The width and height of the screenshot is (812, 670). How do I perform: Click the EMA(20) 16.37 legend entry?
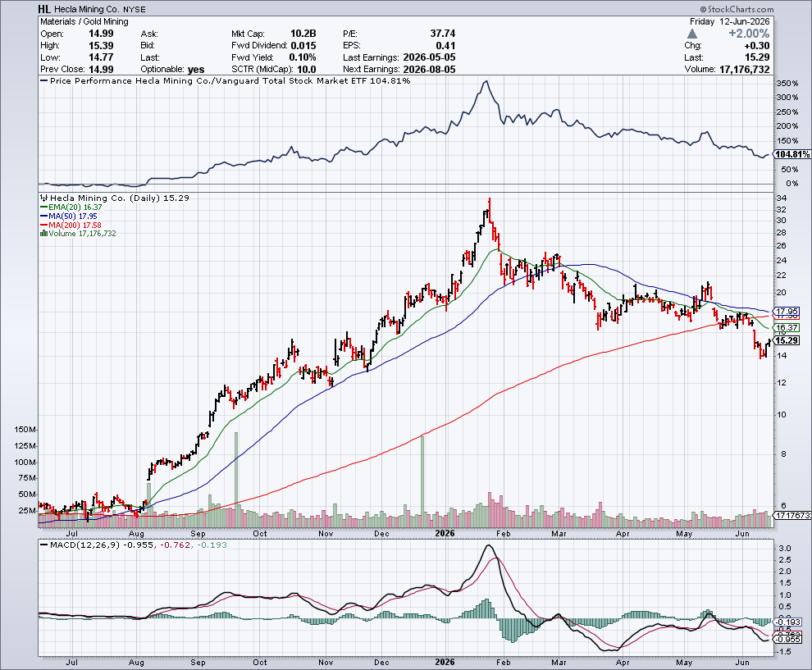click(71, 207)
